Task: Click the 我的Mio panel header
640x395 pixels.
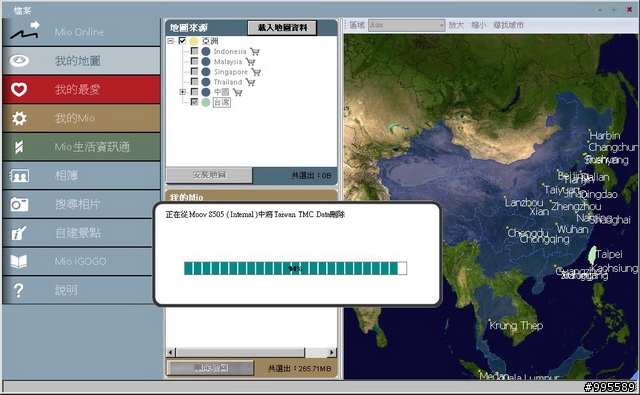Action: pyautogui.click(x=251, y=196)
